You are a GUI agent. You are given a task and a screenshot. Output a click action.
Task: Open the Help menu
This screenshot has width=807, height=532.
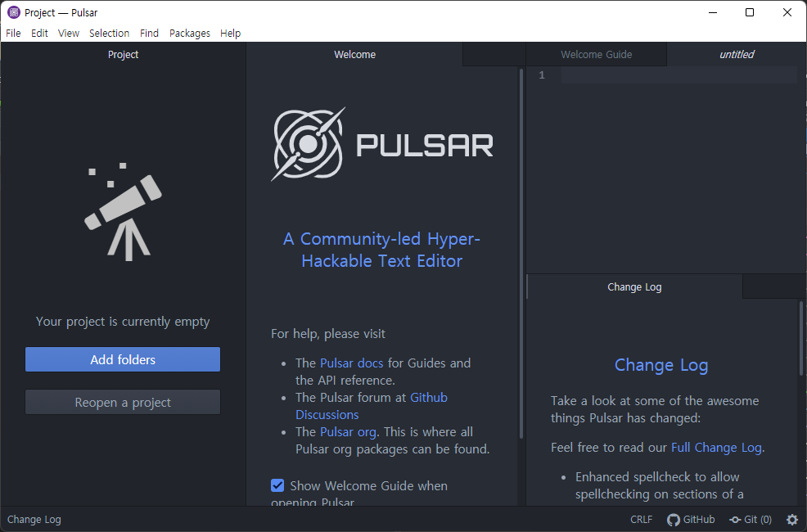230,33
